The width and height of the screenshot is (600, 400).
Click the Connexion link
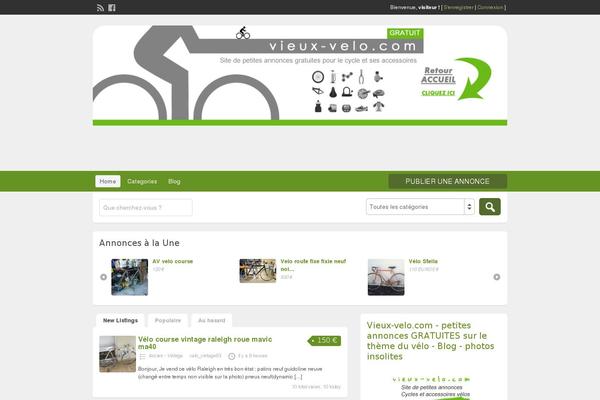pos(490,7)
